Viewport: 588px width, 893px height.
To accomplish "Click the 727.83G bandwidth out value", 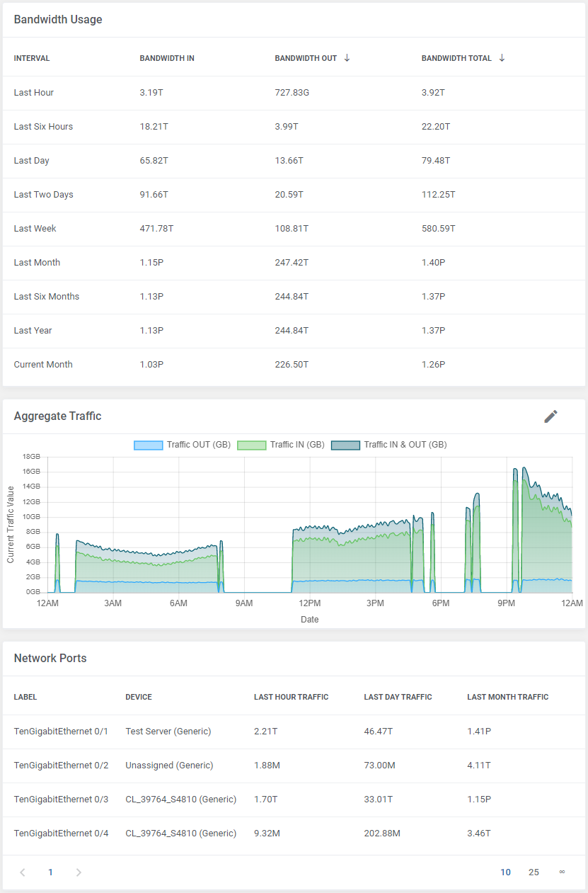I will coord(292,93).
